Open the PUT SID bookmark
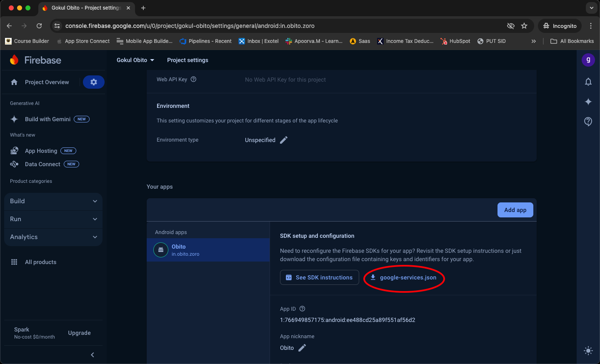Viewport: 600px width, 364px height. (491, 41)
